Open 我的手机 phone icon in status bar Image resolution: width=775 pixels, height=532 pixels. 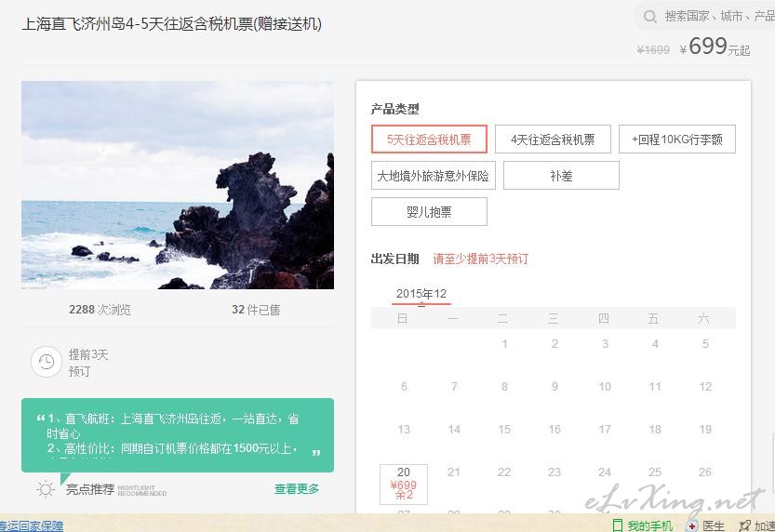618,525
